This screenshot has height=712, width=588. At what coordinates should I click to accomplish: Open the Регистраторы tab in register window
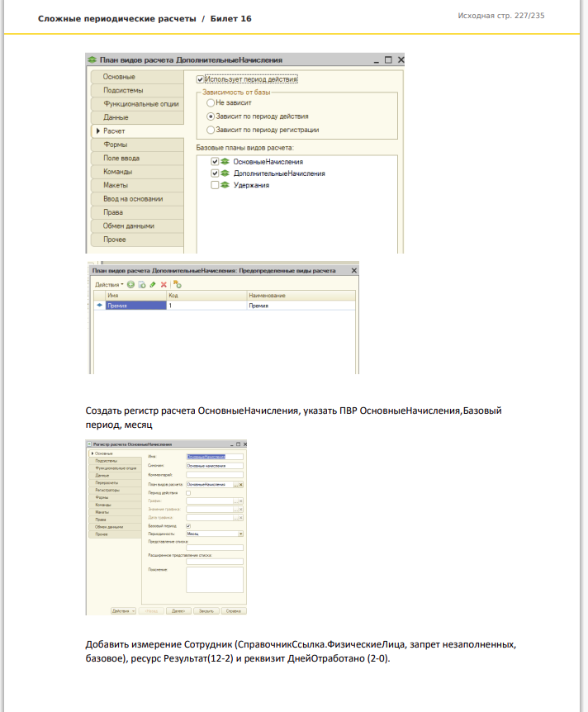[116, 491]
